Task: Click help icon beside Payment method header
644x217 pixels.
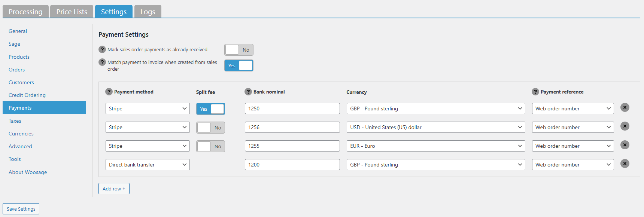Action: pos(109,92)
